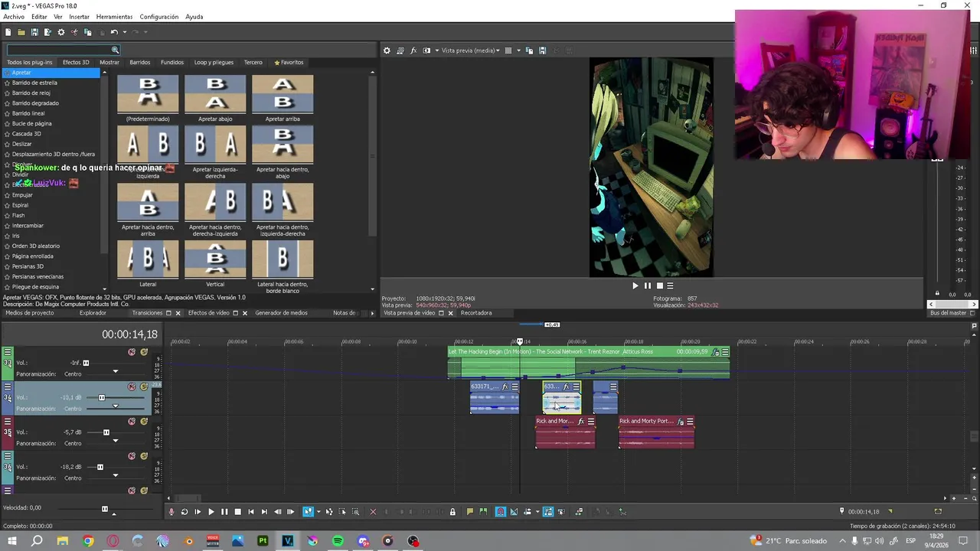The image size is (980, 551).
Task: Click the Open folder icon in toolbar
Action: pos(21,32)
